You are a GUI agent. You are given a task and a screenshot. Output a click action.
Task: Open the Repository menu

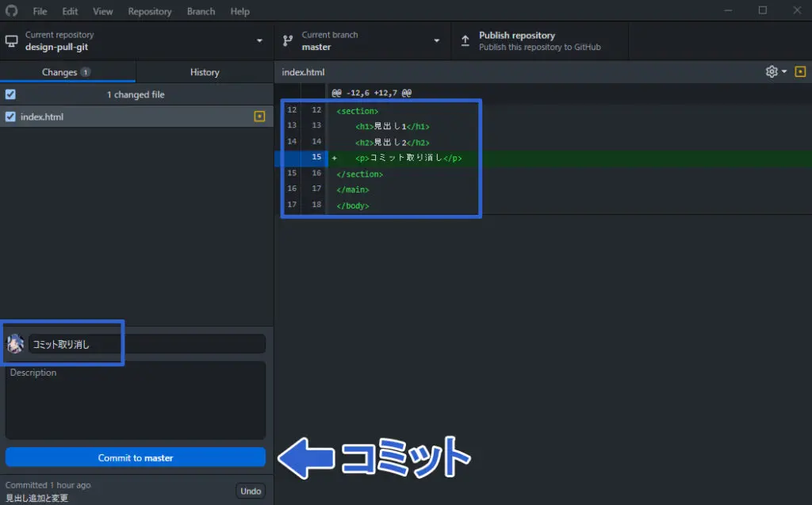pos(149,11)
